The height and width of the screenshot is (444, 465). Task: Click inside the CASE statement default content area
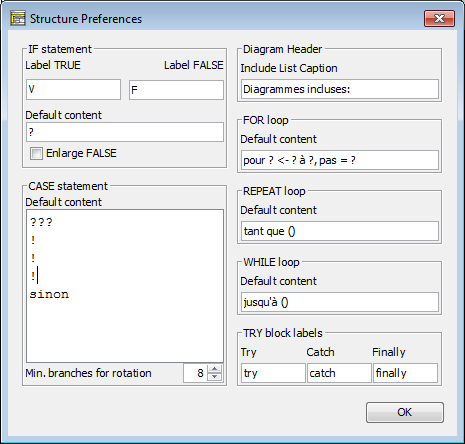pyautogui.click(x=125, y=286)
